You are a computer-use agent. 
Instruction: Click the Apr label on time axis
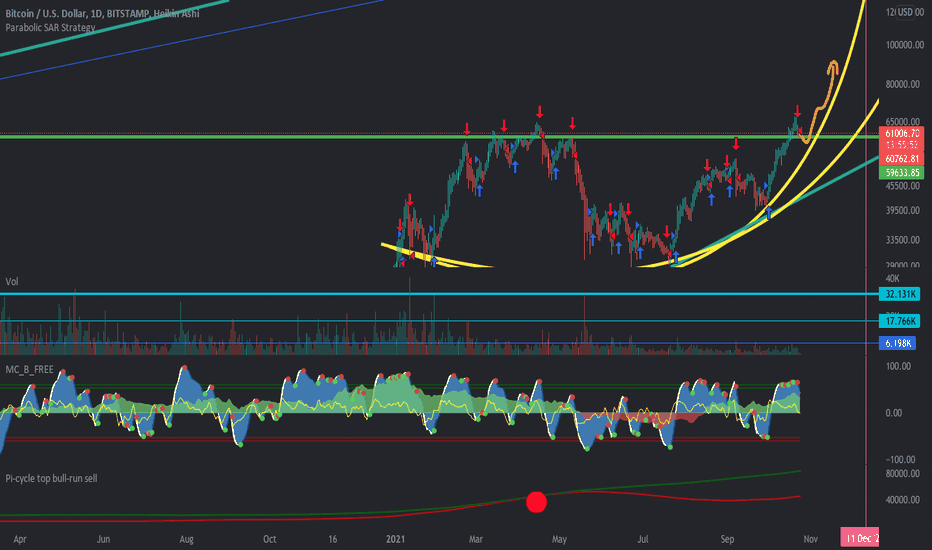pos(20,539)
